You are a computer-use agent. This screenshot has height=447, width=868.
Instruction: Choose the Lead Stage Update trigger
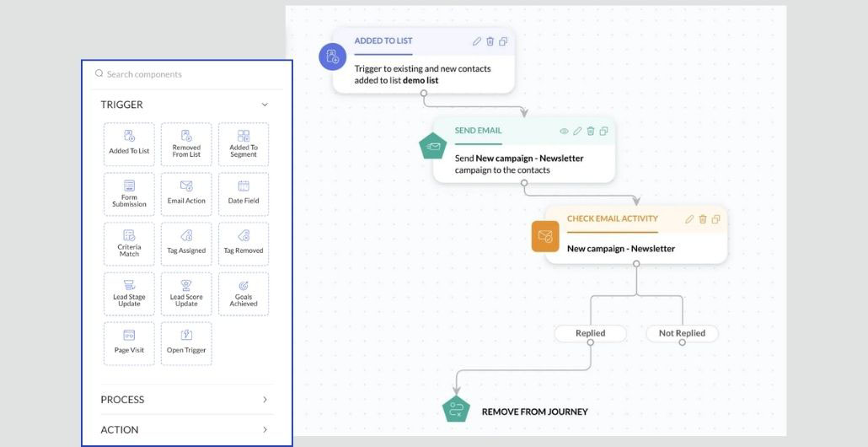click(x=129, y=294)
